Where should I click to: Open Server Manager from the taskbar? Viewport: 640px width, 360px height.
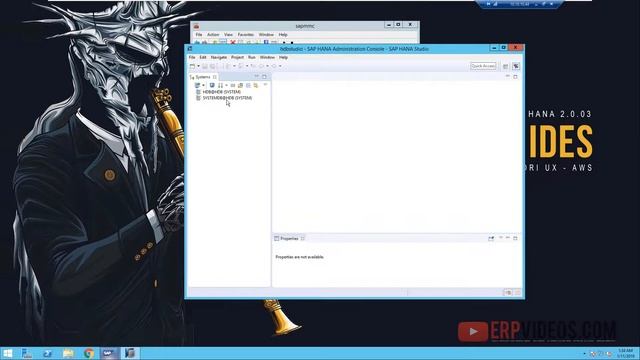(27, 353)
